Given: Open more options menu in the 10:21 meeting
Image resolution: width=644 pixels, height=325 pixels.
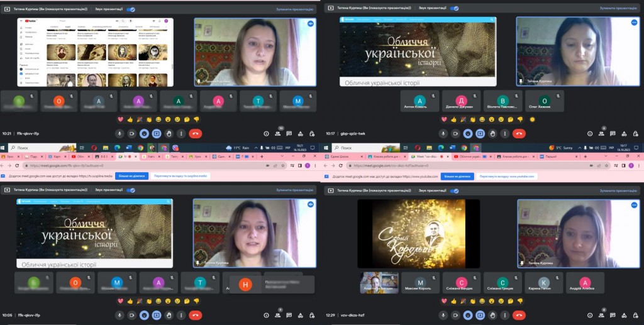Looking at the screenshot, I should 181,133.
